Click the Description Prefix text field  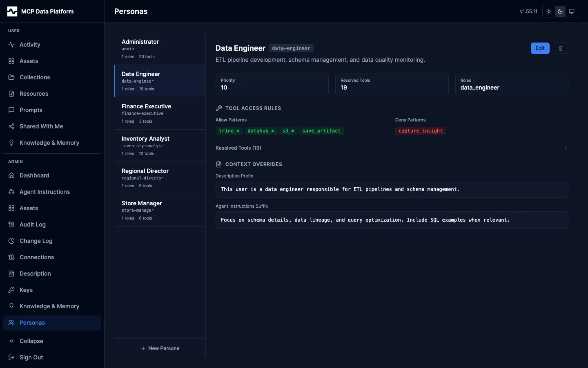point(392,189)
